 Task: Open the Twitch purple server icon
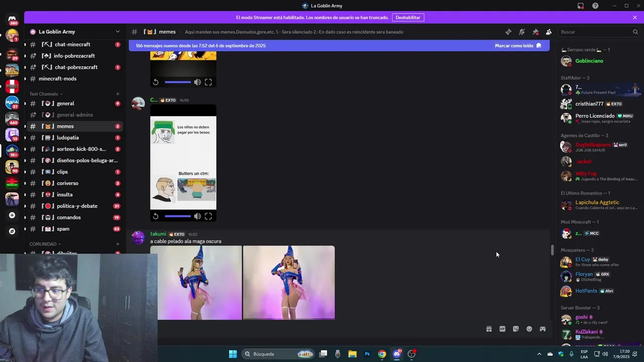click(12, 135)
